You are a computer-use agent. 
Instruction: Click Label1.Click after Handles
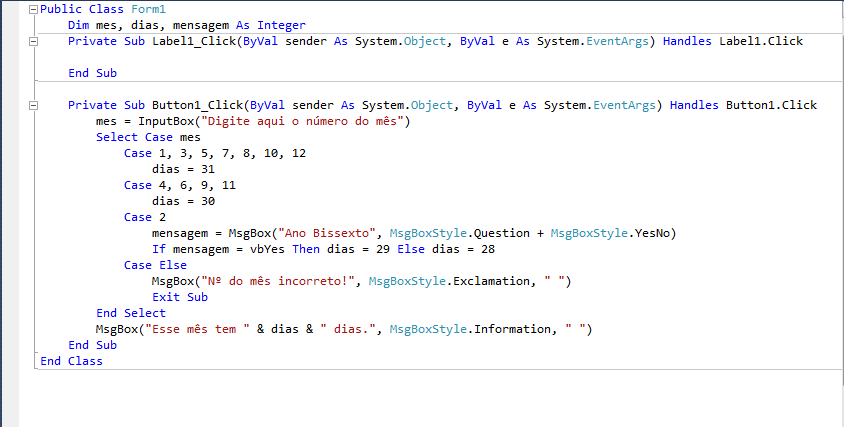[x=761, y=41]
